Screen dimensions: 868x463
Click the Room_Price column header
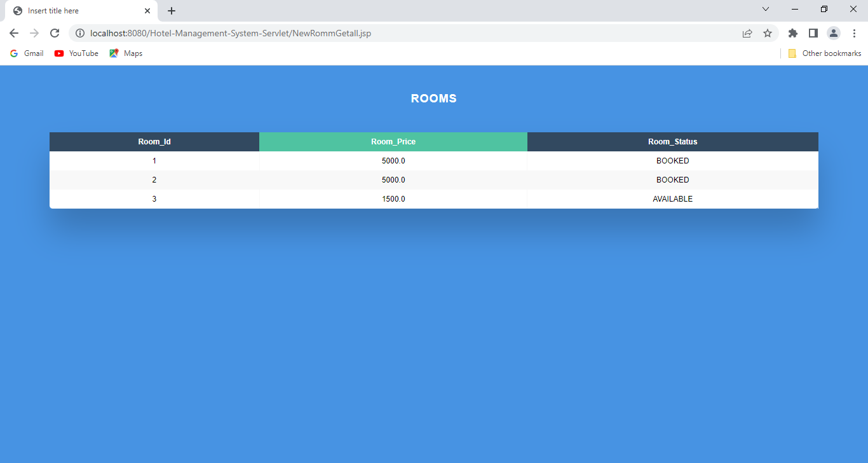coord(393,142)
